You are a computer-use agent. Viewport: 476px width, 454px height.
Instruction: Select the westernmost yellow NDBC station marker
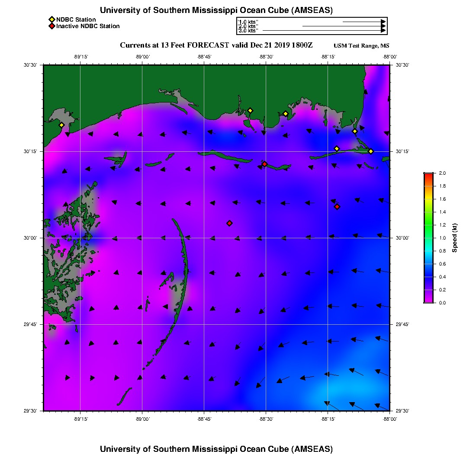pos(61,125)
